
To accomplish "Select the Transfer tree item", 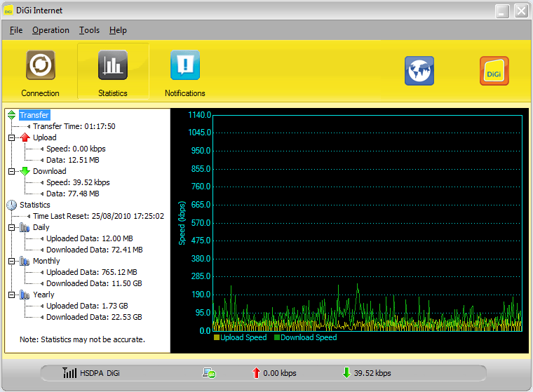I will pyautogui.click(x=34, y=116).
